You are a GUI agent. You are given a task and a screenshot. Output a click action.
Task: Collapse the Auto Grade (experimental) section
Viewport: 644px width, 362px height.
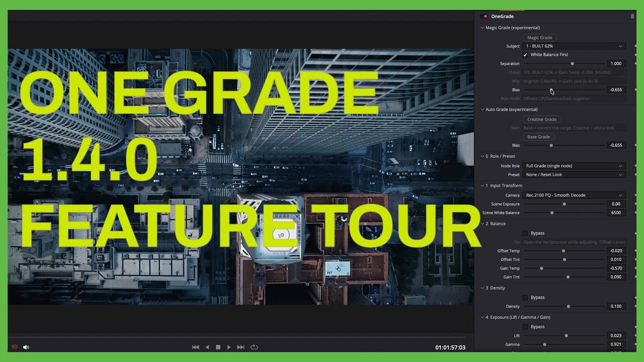tap(482, 109)
